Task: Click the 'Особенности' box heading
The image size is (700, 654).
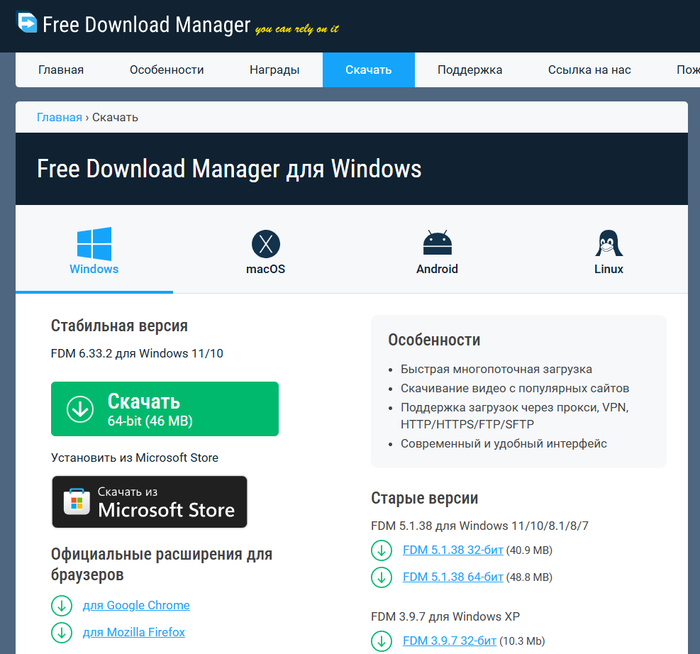Action: click(x=434, y=340)
